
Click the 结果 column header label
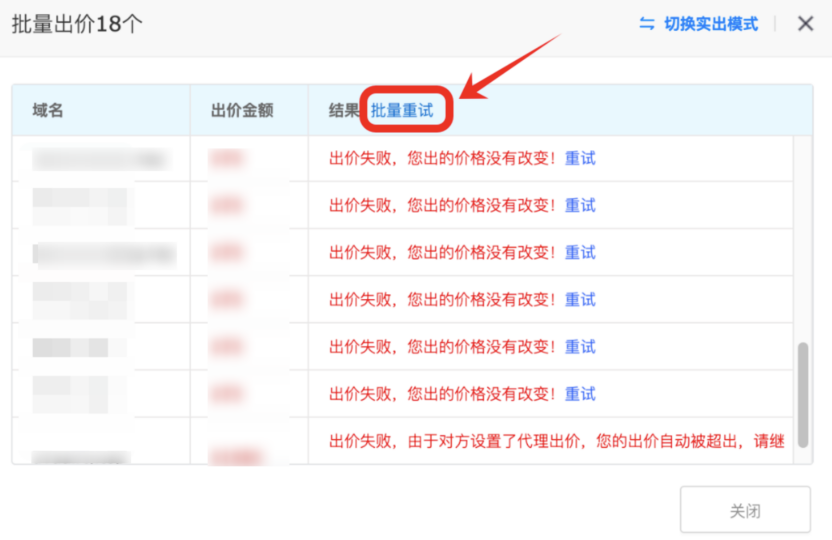pos(343,110)
